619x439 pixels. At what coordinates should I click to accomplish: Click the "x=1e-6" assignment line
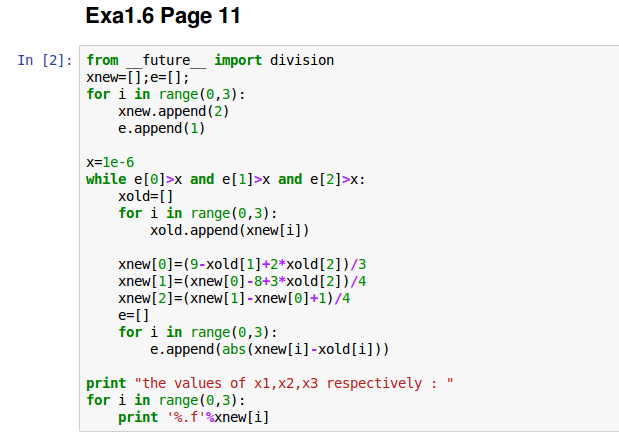coord(110,162)
